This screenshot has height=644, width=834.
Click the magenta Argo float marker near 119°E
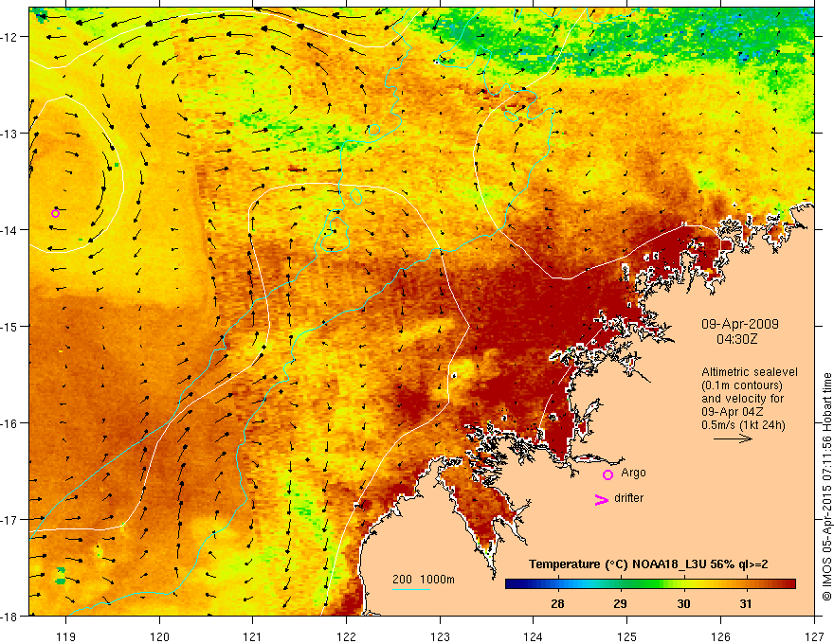(55, 214)
